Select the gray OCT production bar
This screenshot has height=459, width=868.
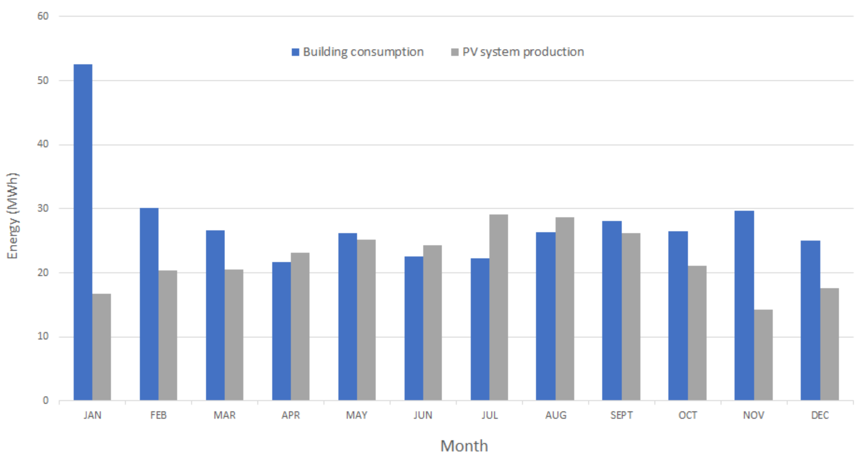(697, 333)
